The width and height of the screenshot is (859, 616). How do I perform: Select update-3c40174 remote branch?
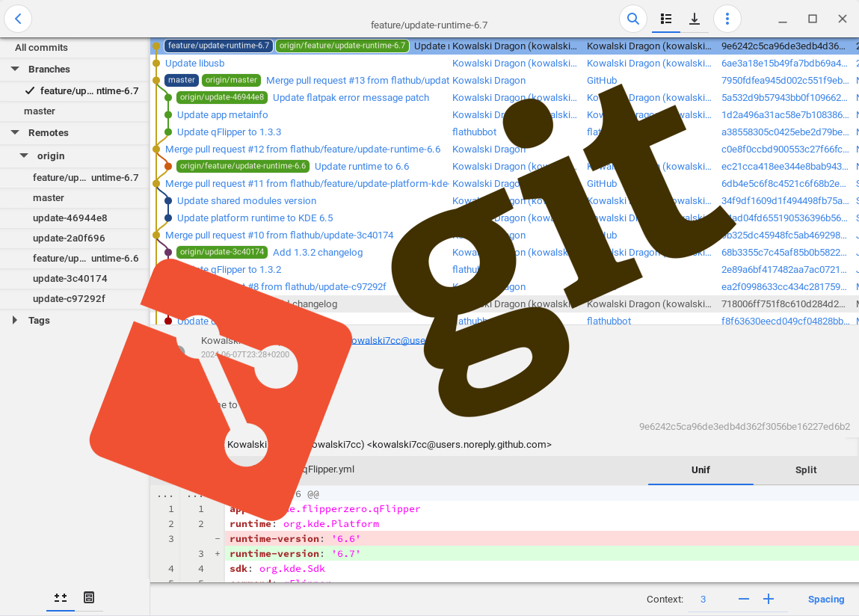click(75, 278)
